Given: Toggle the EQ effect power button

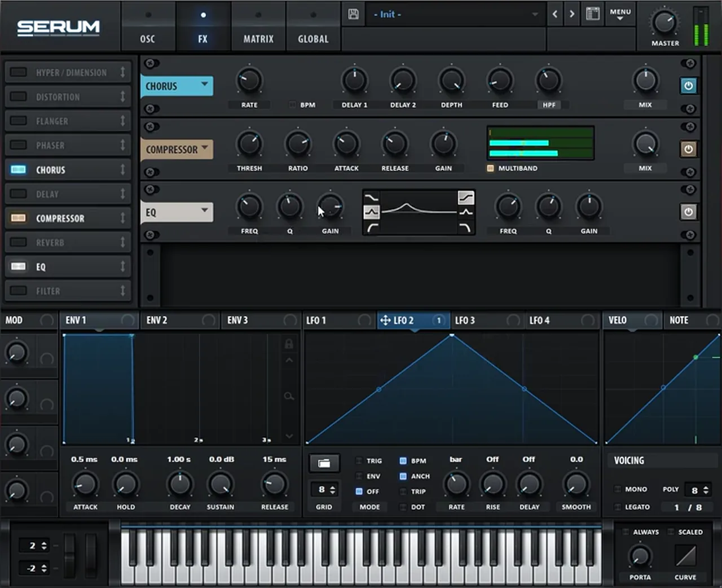Looking at the screenshot, I should [x=688, y=212].
